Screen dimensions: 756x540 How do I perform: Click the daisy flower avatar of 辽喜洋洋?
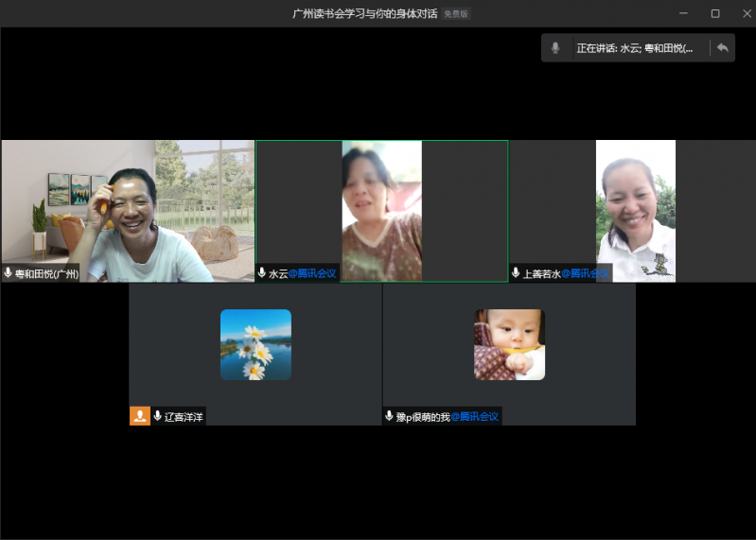[x=255, y=344]
